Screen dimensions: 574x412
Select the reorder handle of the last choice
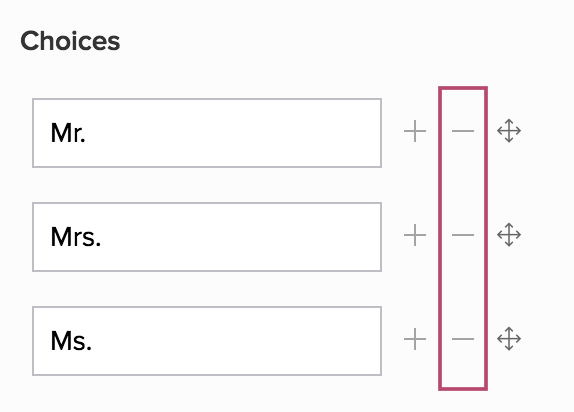509,339
